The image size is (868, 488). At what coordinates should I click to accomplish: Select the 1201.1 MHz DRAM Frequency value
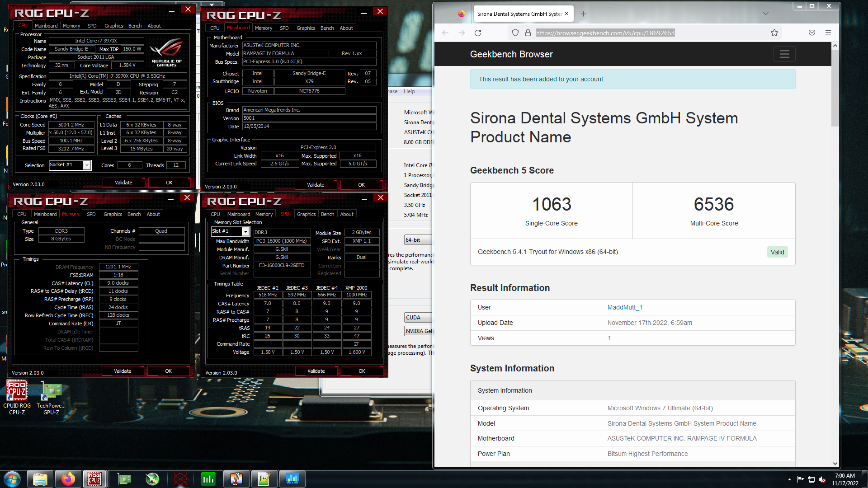118,267
